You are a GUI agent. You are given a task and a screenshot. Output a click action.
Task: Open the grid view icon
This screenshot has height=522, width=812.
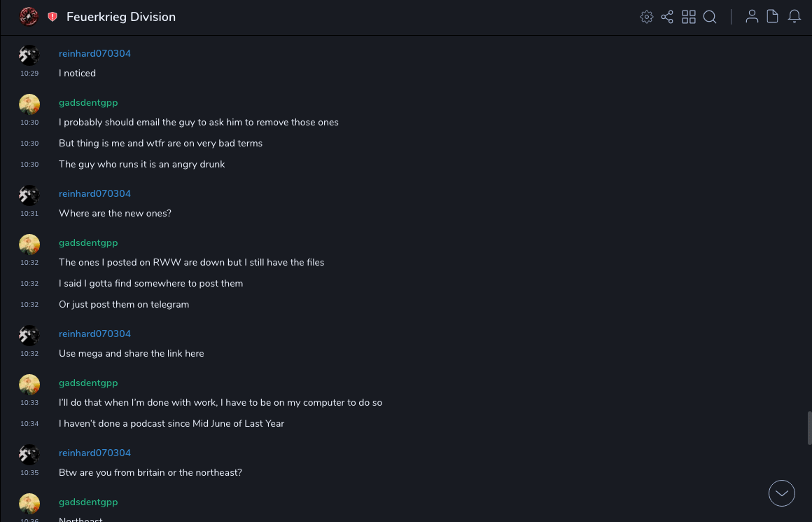point(689,17)
